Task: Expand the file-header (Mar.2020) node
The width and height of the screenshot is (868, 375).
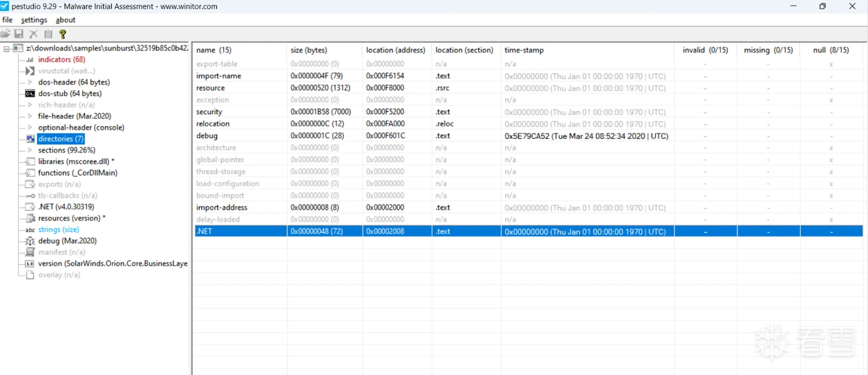Action: click(30, 116)
